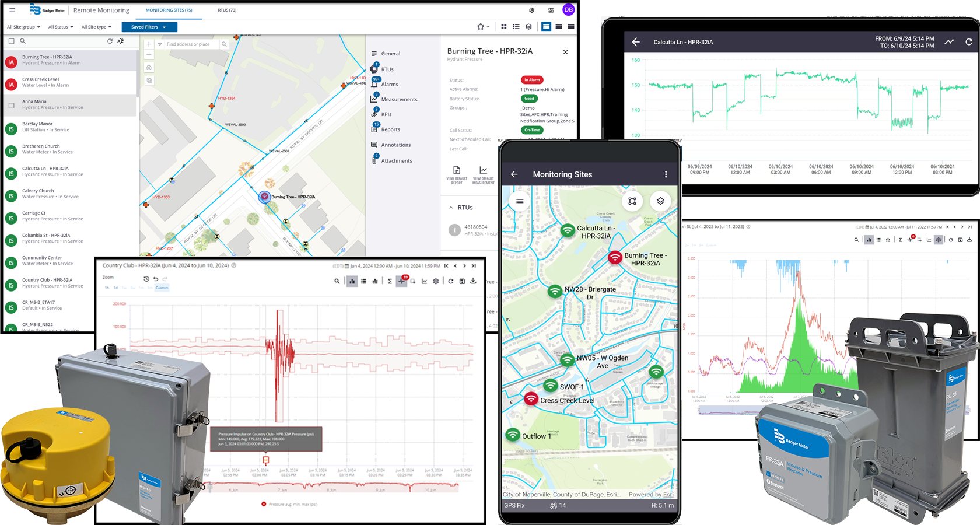The width and height of the screenshot is (980, 525).
Task: Open the three-dot menu on mobile app
Action: pyautogui.click(x=666, y=174)
